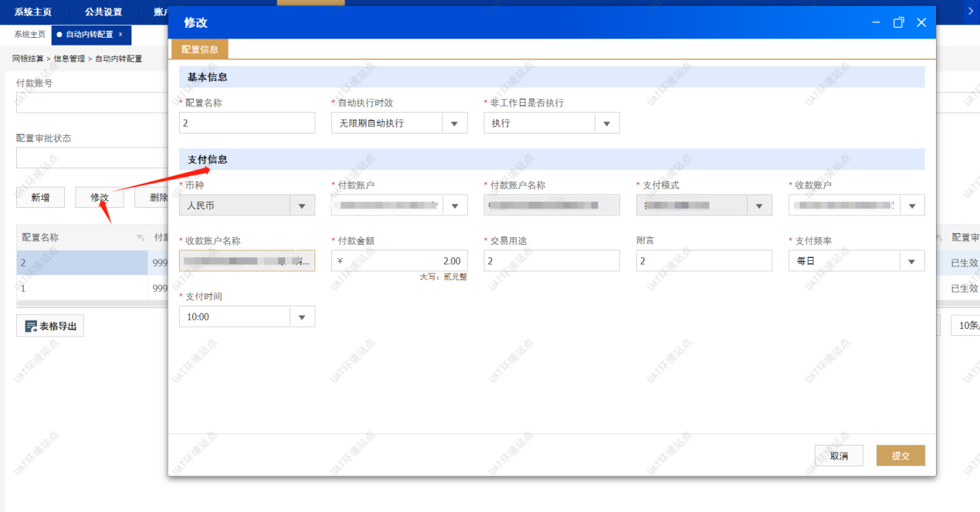Switch to the 配置信息 tab
Screen dimensions: 980x512
[x=199, y=49]
